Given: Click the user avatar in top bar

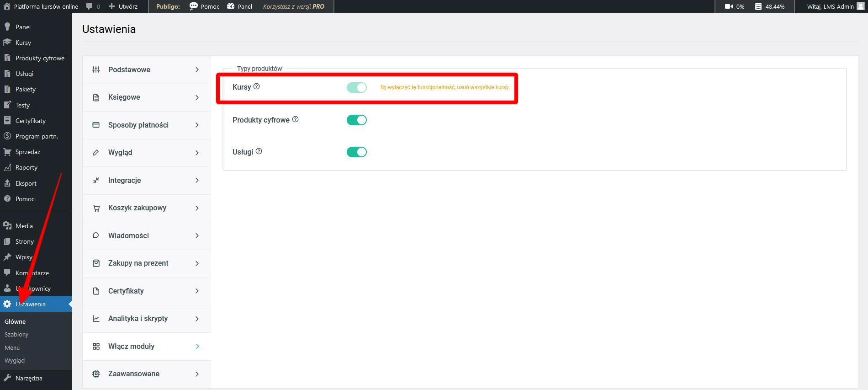Looking at the screenshot, I should [x=860, y=6].
